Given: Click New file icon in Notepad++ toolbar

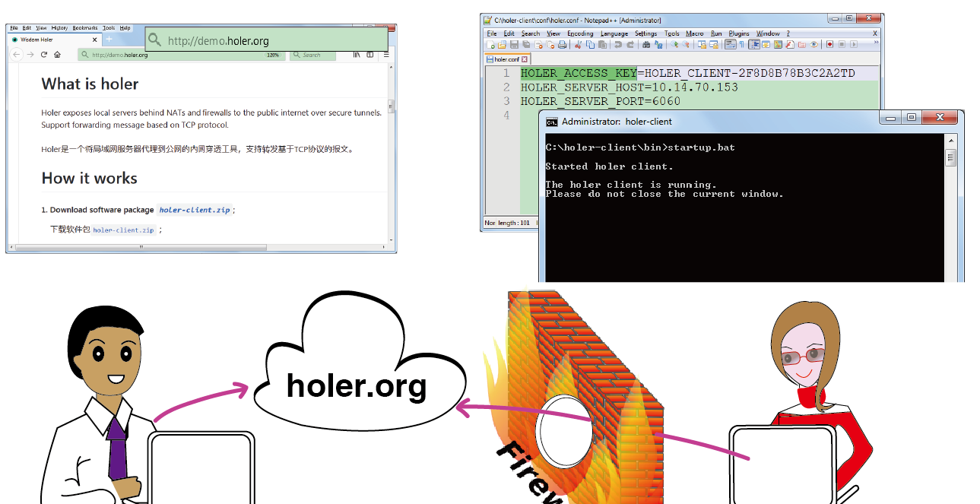Looking at the screenshot, I should (x=490, y=44).
